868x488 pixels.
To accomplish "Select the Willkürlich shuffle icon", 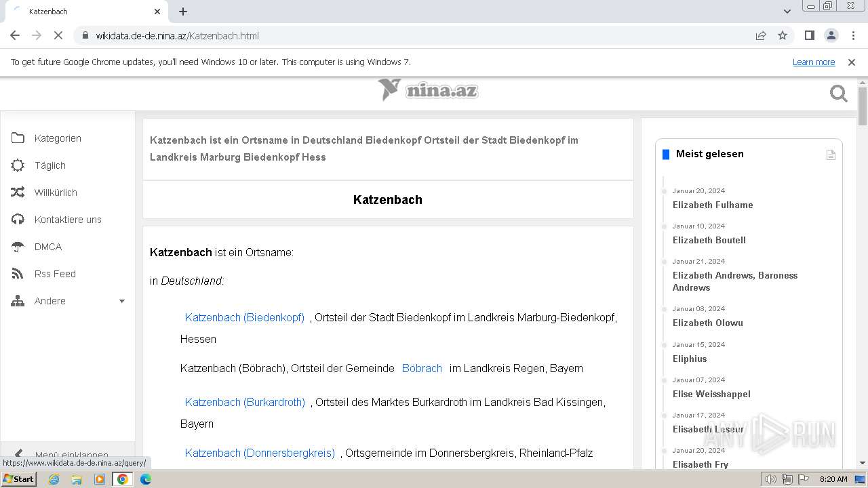I will (18, 192).
